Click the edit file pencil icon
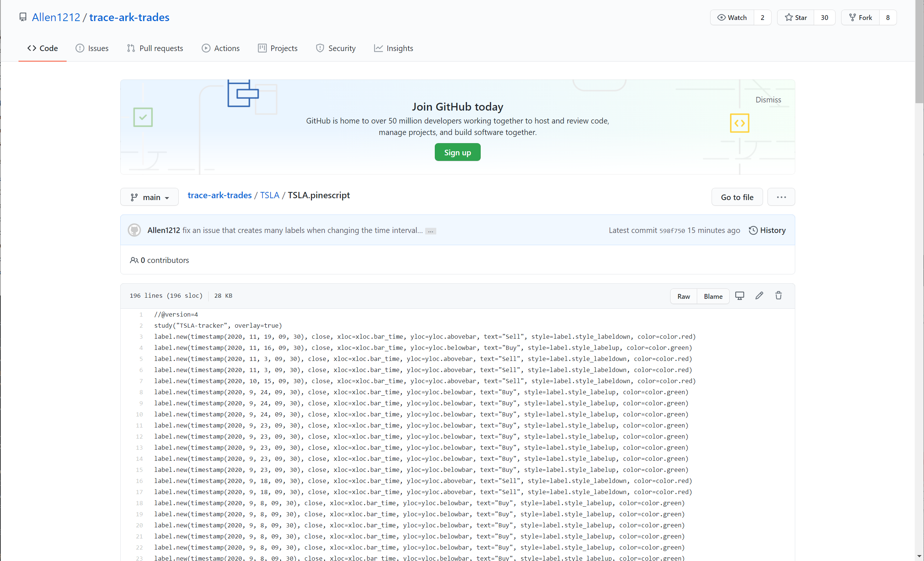Image resolution: width=924 pixels, height=561 pixels. pyautogui.click(x=760, y=295)
